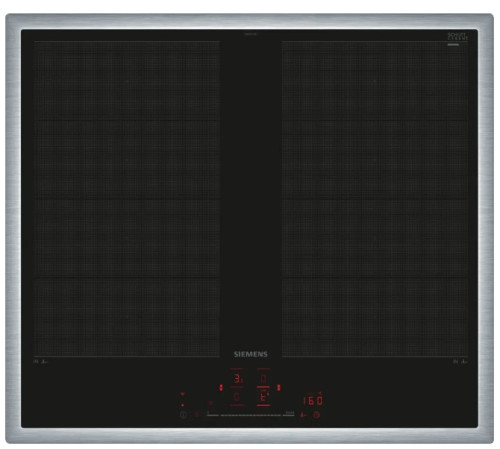
Task: Touch the power level slider bar
Action: (251, 415)
